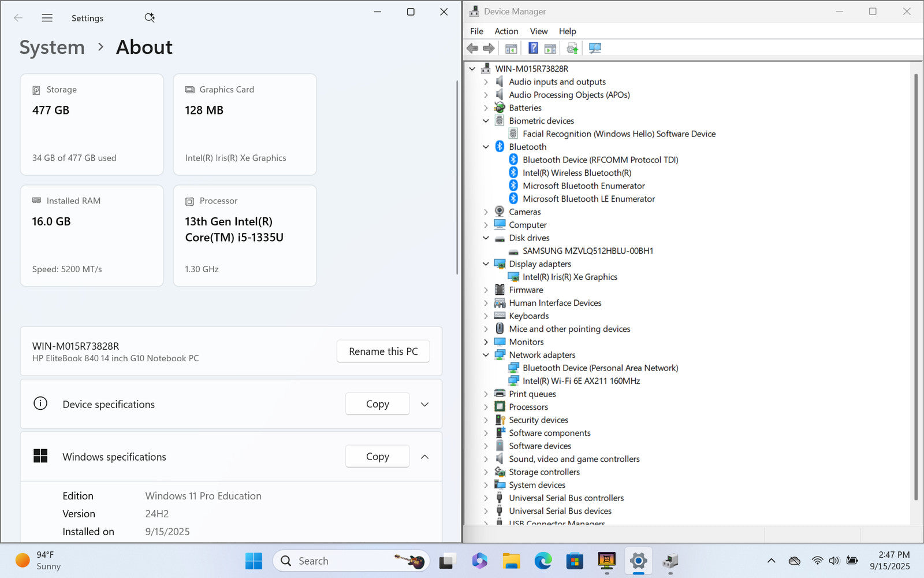The width and height of the screenshot is (924, 578).
Task: Open File Explorer from the taskbar
Action: (511, 561)
